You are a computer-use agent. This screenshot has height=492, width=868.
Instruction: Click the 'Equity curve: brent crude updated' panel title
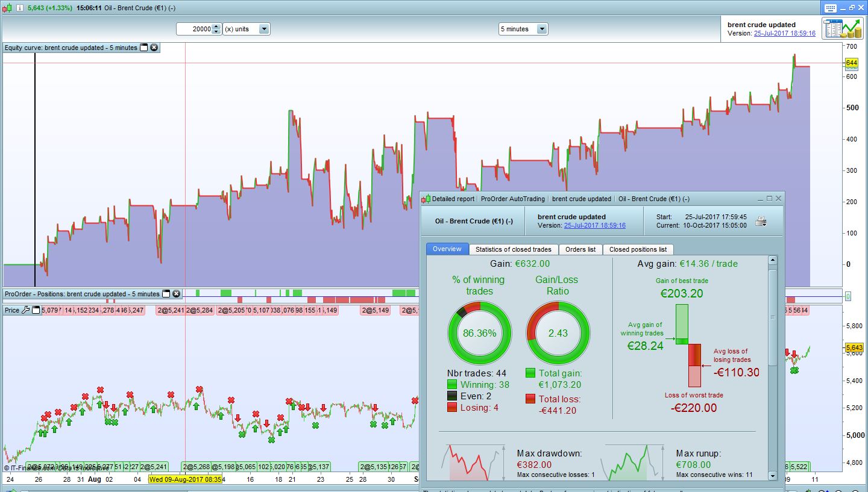[71, 48]
